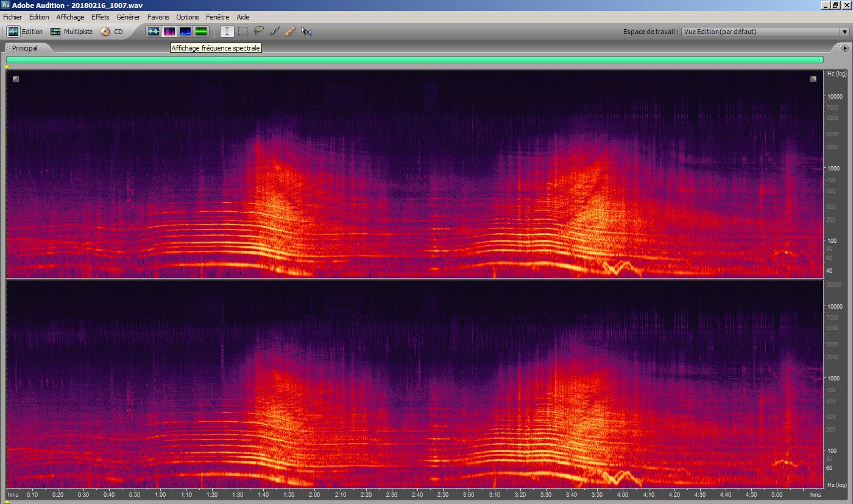Activate the spectral phase display view
Image resolution: width=853 pixels, height=504 pixels.
click(x=201, y=31)
